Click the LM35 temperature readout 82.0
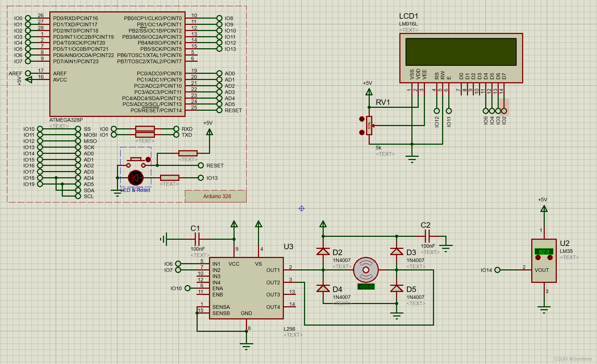Viewport: 597px width, 364px height. pos(544,252)
